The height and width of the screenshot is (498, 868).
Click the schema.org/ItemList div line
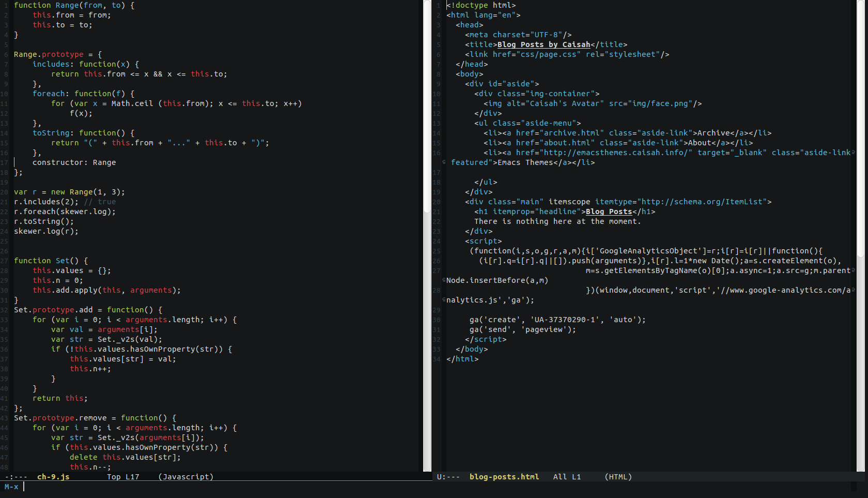click(618, 202)
